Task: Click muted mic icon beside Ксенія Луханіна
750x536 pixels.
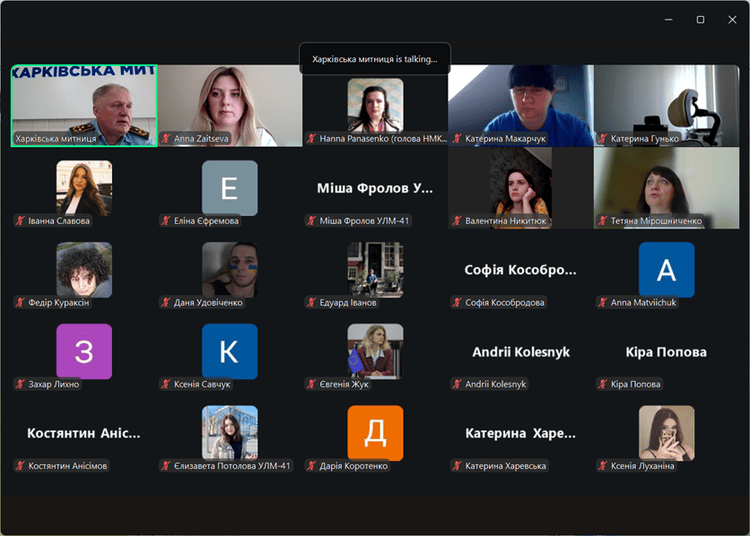Action: pyautogui.click(x=603, y=466)
